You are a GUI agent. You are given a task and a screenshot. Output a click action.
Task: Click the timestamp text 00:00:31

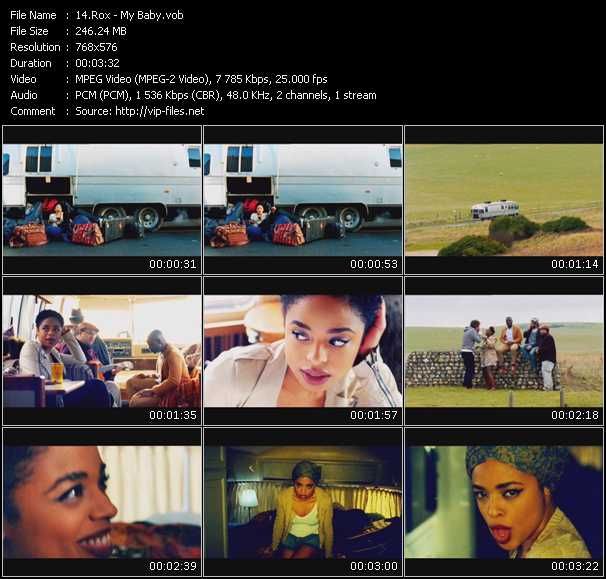173,264
